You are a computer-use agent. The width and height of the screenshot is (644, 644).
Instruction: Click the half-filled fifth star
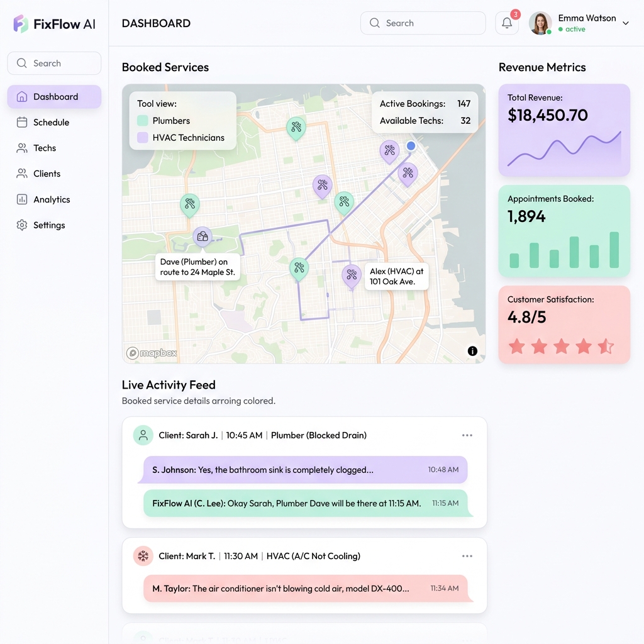click(606, 347)
